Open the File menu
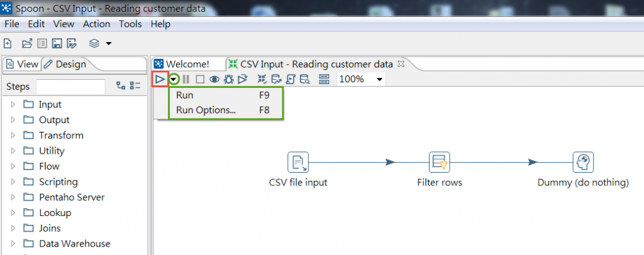The height and width of the screenshot is (255, 644). click(11, 24)
